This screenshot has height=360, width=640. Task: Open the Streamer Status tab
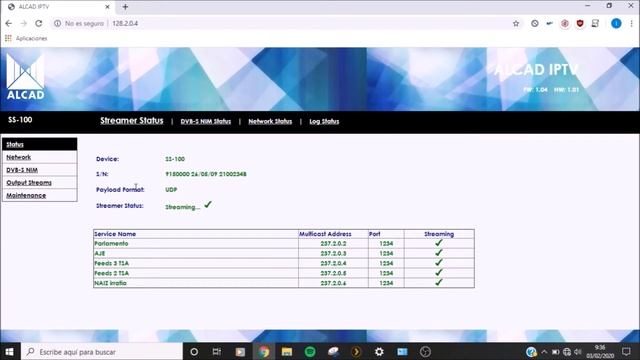131,120
